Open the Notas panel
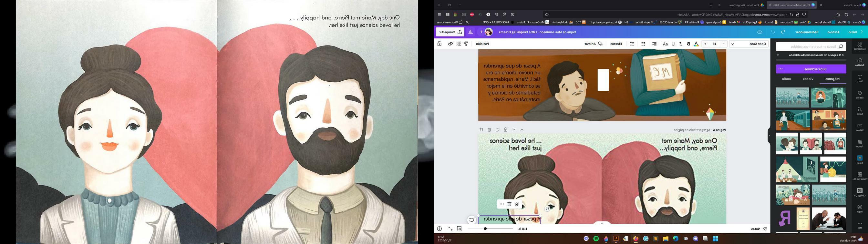Image resolution: width=868 pixels, height=244 pixels. [x=759, y=229]
